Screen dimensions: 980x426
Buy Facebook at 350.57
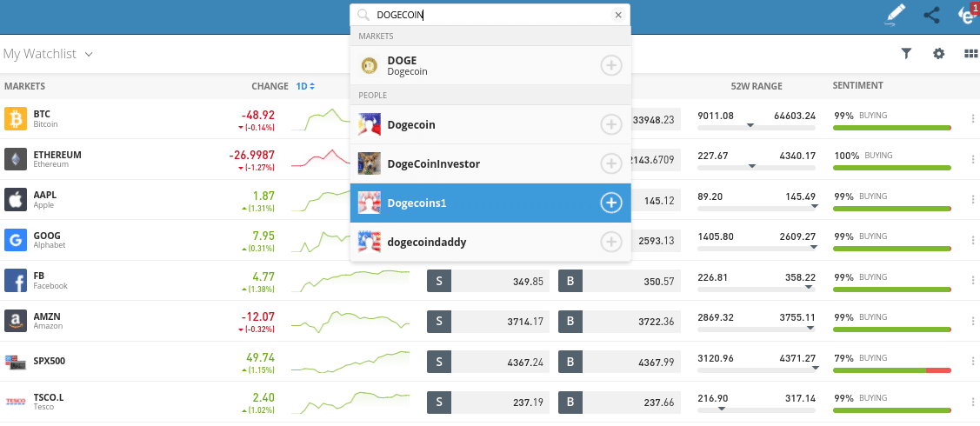point(619,281)
